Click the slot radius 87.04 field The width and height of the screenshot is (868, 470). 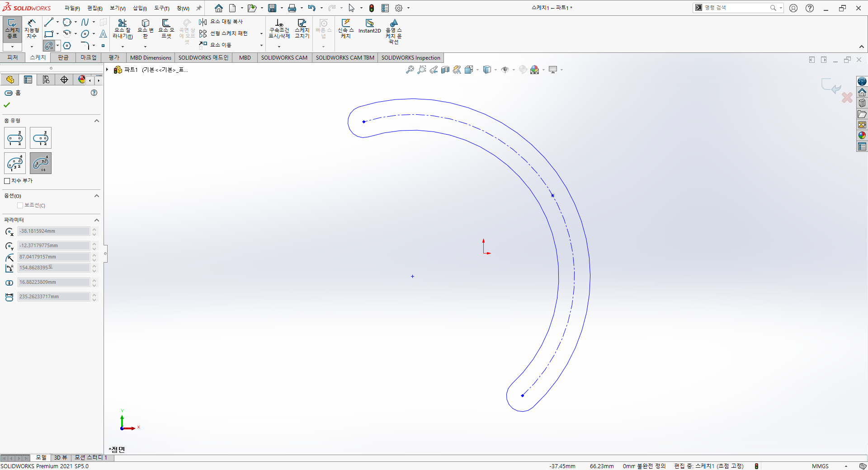(x=54, y=257)
